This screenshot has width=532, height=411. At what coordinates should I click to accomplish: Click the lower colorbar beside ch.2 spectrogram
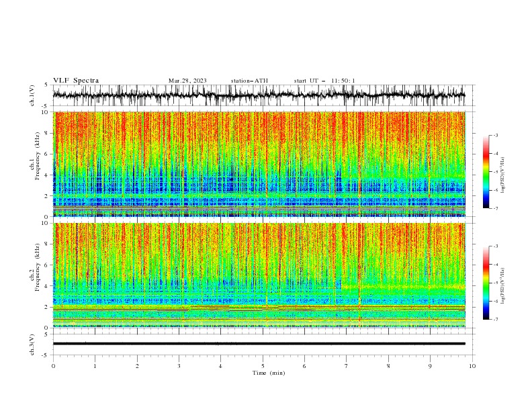coord(486,283)
